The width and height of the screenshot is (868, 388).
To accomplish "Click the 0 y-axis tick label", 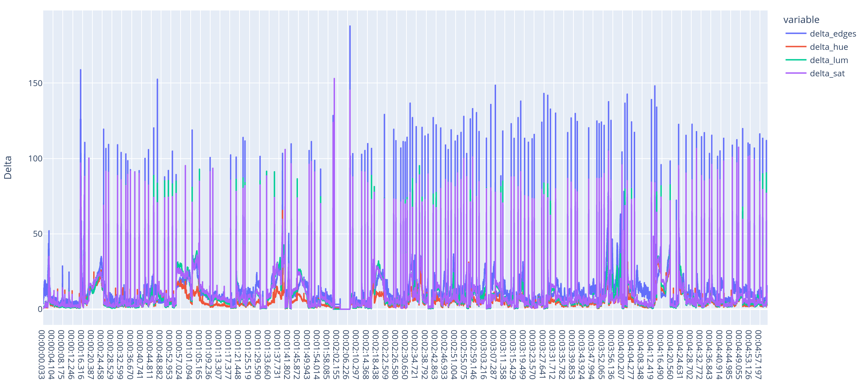I will point(40,309).
